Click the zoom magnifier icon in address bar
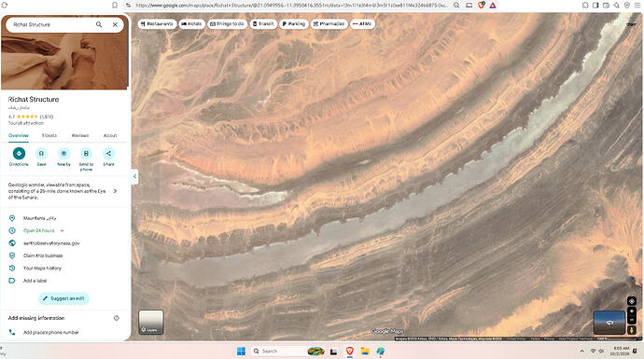The height and width of the screenshot is (359, 644). click(456, 6)
